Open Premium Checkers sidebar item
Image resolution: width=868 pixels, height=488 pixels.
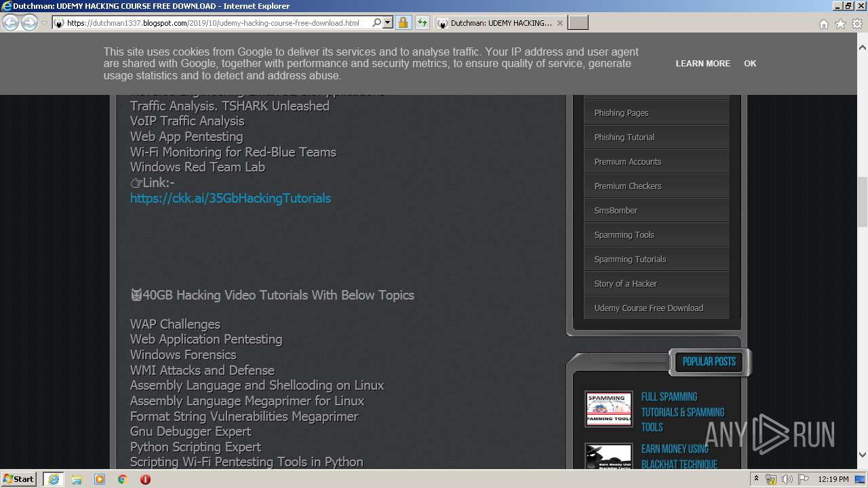click(x=656, y=186)
